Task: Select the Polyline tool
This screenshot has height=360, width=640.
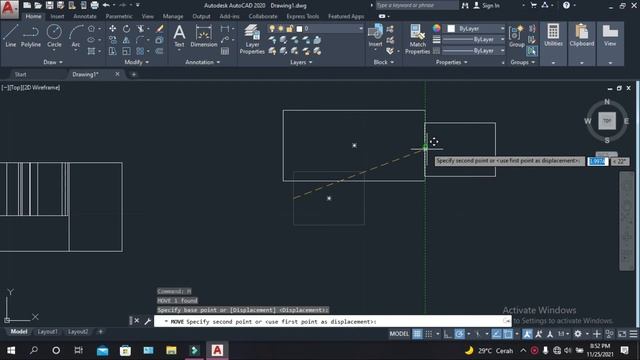Action: pyautogui.click(x=31, y=36)
